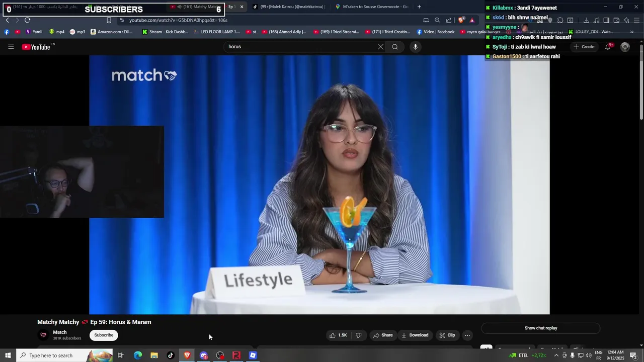644x362 pixels.
Task: Close the current Ep 59 tab
Action: [242, 7]
